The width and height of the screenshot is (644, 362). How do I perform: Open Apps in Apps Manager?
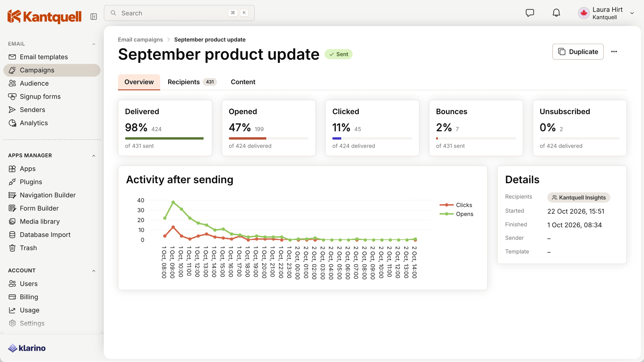click(52, 169)
